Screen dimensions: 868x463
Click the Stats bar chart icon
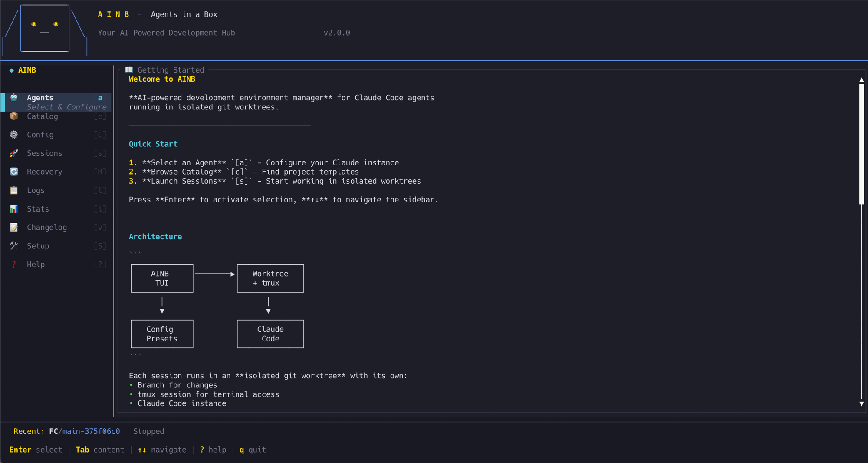(x=14, y=209)
